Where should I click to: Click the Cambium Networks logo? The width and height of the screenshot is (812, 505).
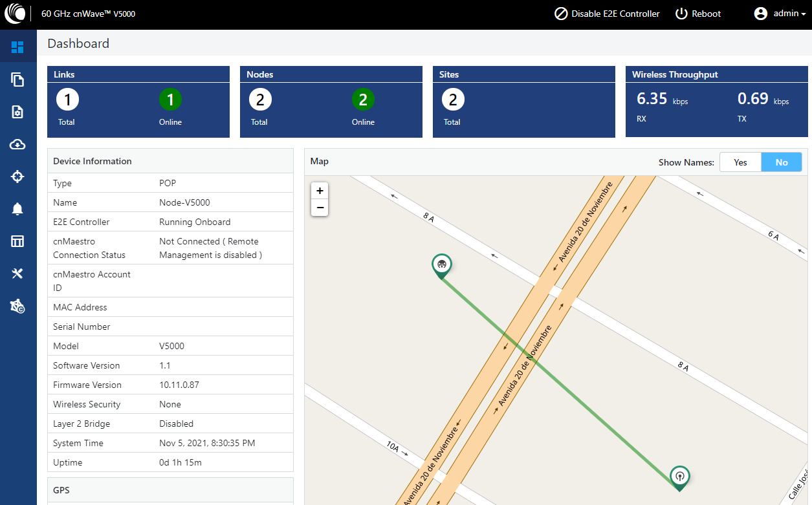(x=17, y=14)
